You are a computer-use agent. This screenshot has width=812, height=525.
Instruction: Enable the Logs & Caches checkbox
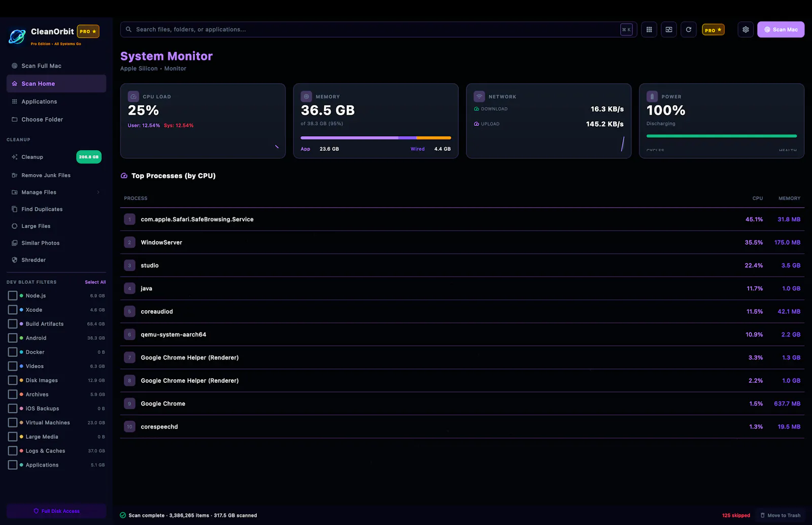point(13,451)
